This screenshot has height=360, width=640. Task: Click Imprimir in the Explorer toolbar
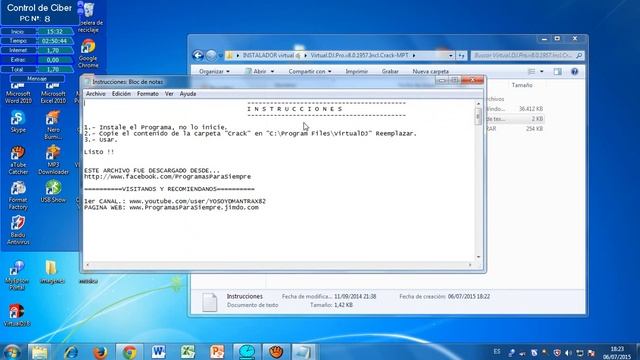tap(356, 71)
